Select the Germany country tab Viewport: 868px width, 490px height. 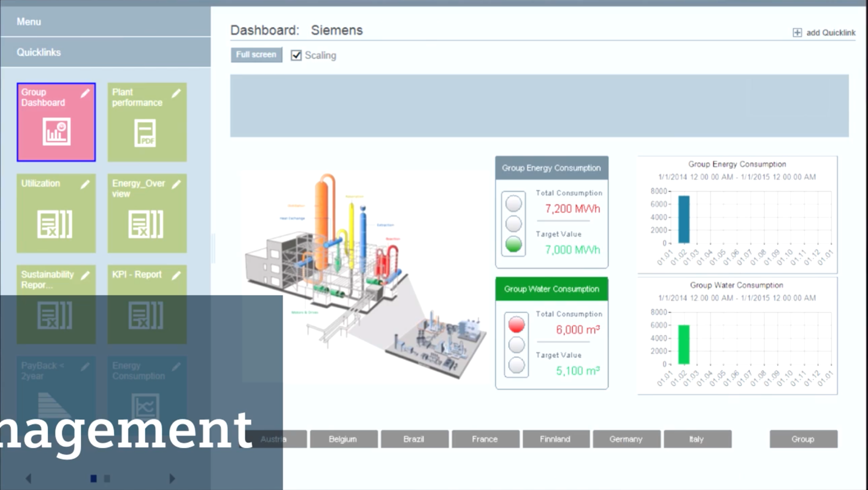coord(626,439)
